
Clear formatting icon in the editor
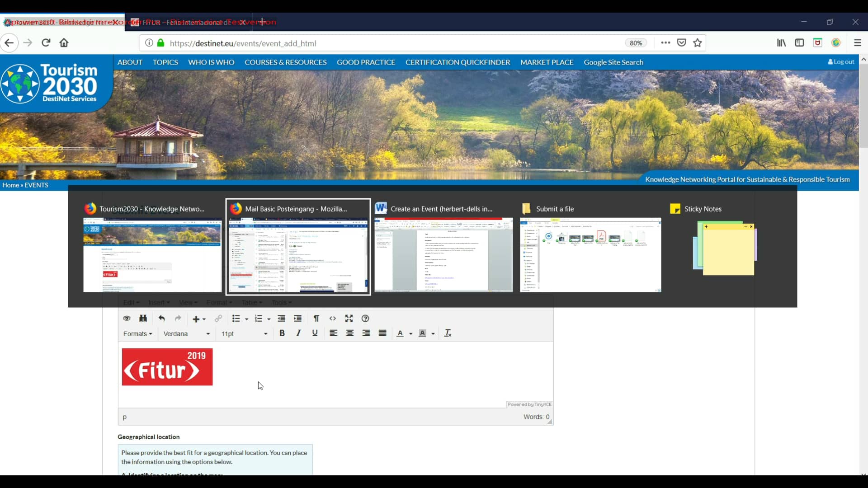pyautogui.click(x=448, y=333)
